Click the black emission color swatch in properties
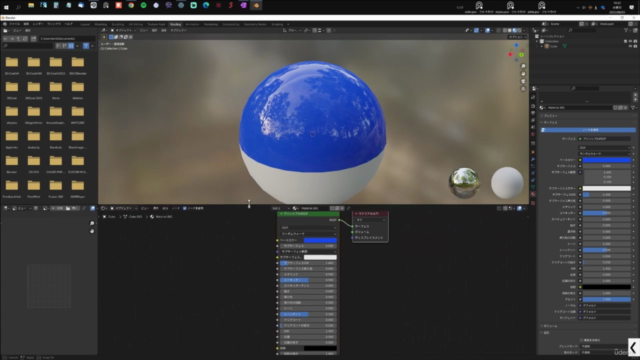This screenshot has height=360, width=640. click(x=607, y=287)
